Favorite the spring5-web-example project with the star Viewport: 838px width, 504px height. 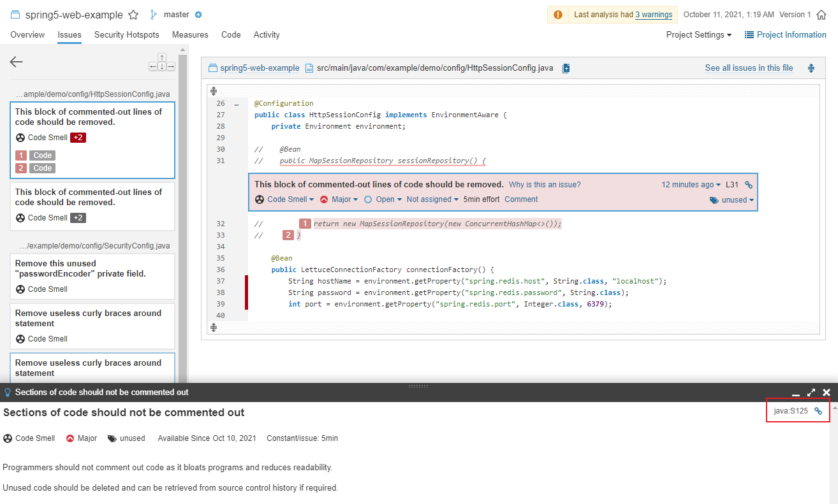(x=133, y=15)
